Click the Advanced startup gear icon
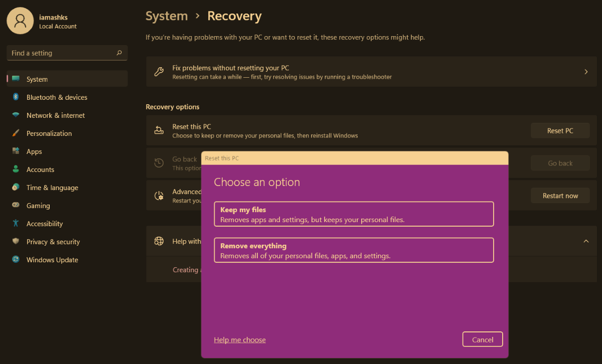The image size is (602, 364). point(159,196)
